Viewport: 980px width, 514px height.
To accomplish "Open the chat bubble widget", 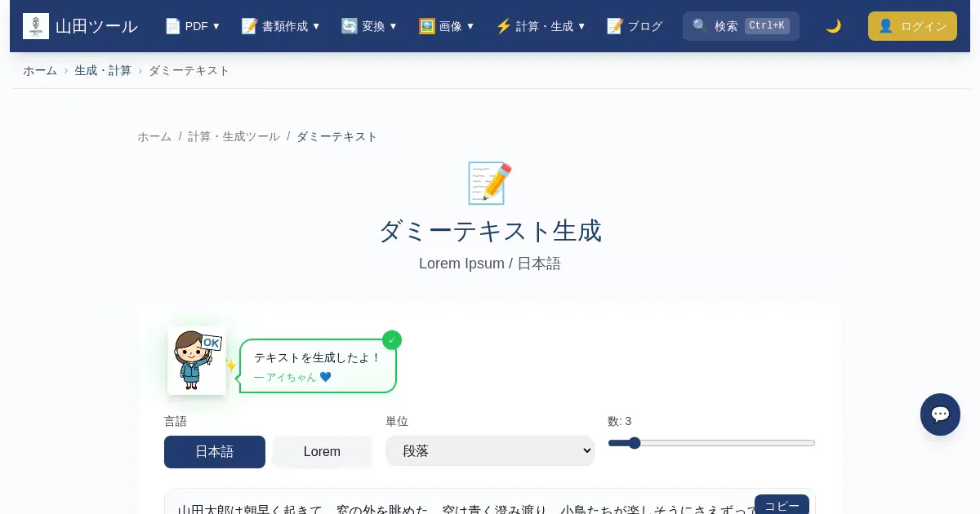I will [940, 414].
